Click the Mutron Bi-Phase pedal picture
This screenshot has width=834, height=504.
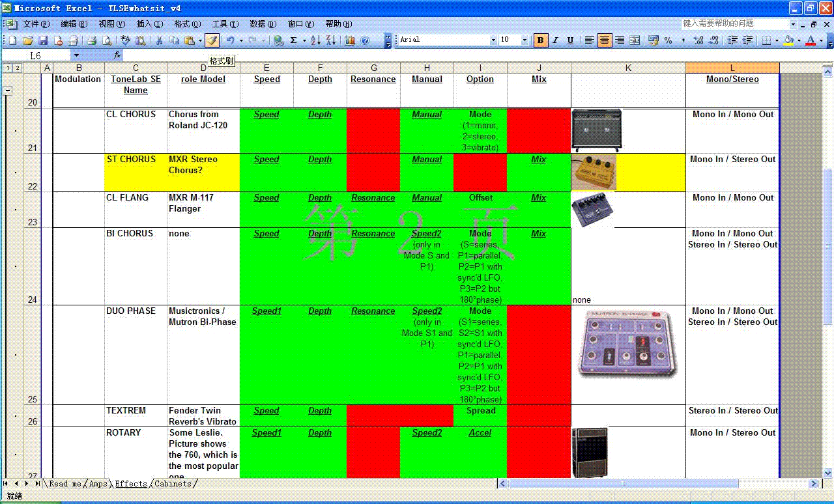click(x=627, y=344)
